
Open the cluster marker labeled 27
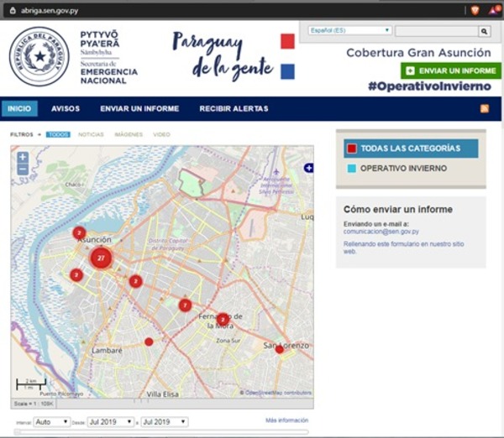[101, 258]
